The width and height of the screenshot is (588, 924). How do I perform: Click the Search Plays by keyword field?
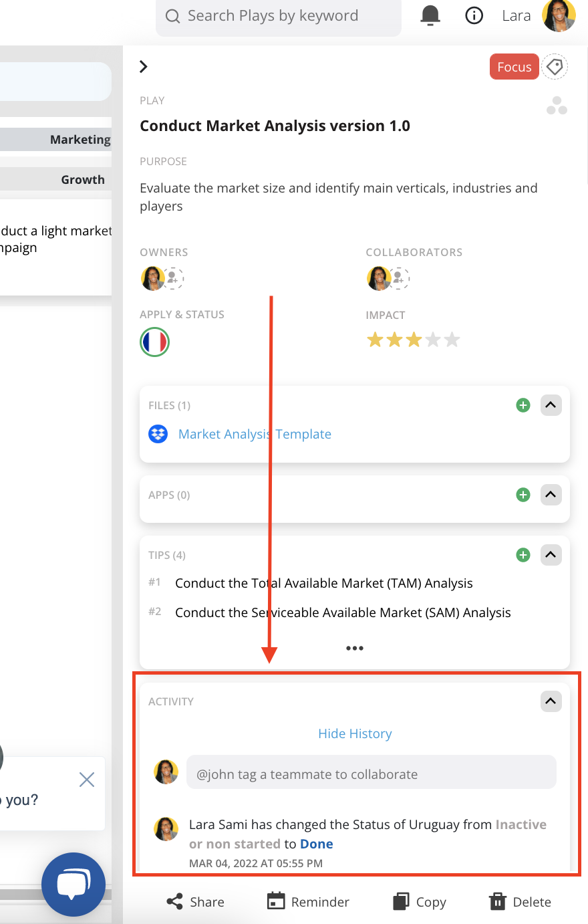(279, 16)
